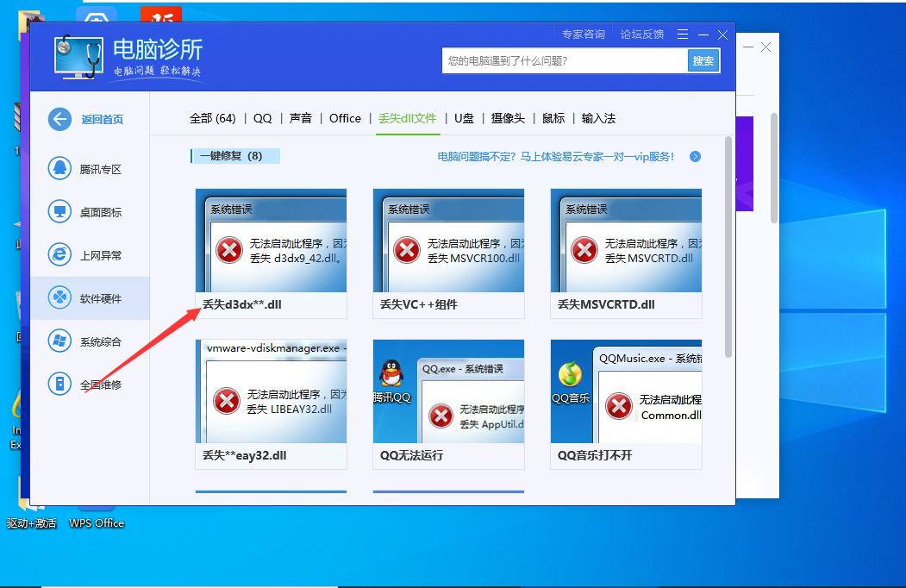Select 全国维修 phone icon in sidebar
Image resolution: width=906 pixels, height=588 pixels.
[59, 385]
